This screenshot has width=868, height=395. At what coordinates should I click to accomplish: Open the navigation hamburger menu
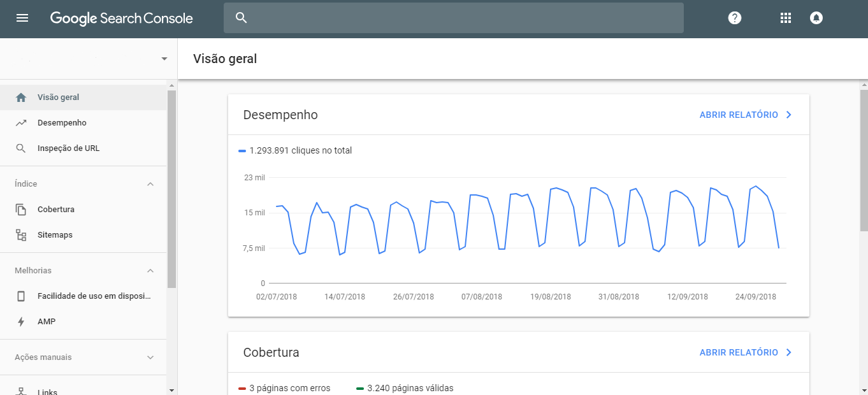(22, 18)
